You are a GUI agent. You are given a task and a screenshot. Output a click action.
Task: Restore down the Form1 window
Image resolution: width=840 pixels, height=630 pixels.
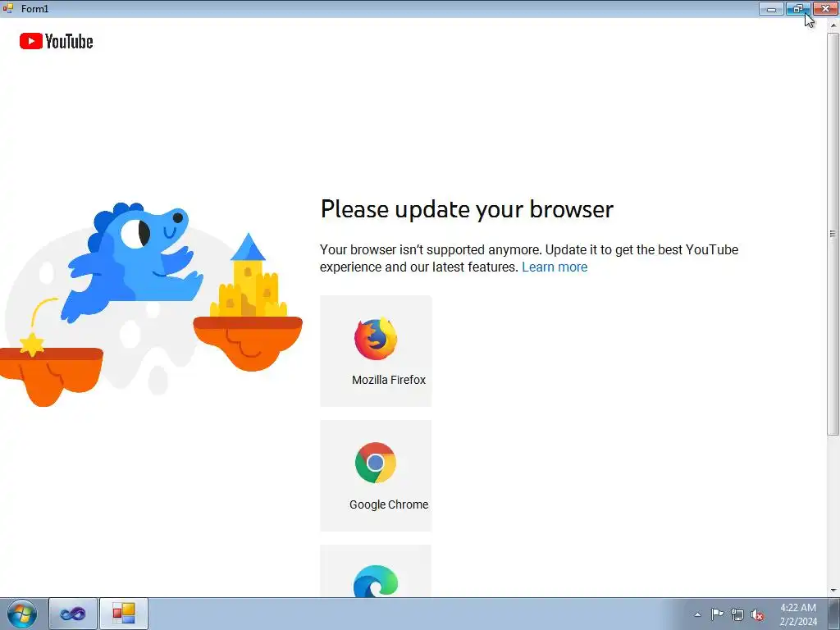pyautogui.click(x=798, y=8)
